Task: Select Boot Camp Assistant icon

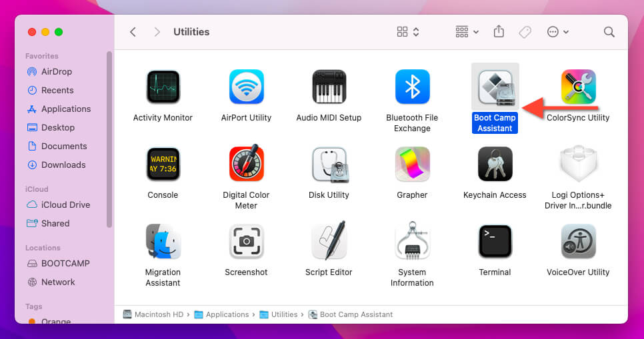Action: click(495, 87)
